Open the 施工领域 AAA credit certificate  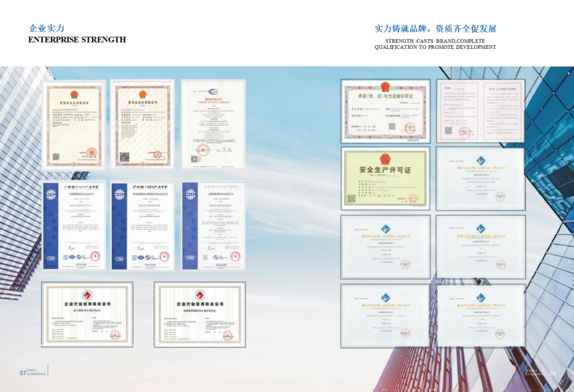[87, 314]
